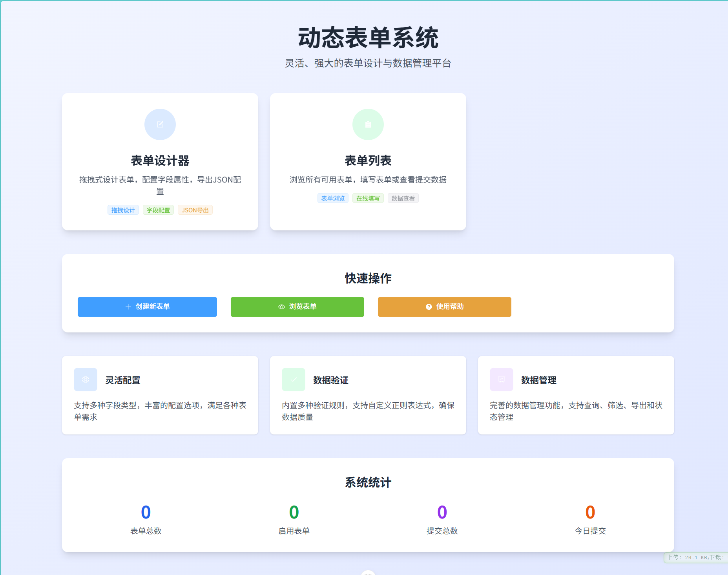728x575 pixels.
Task: Open the 表单列表 card title
Action: (x=368, y=161)
